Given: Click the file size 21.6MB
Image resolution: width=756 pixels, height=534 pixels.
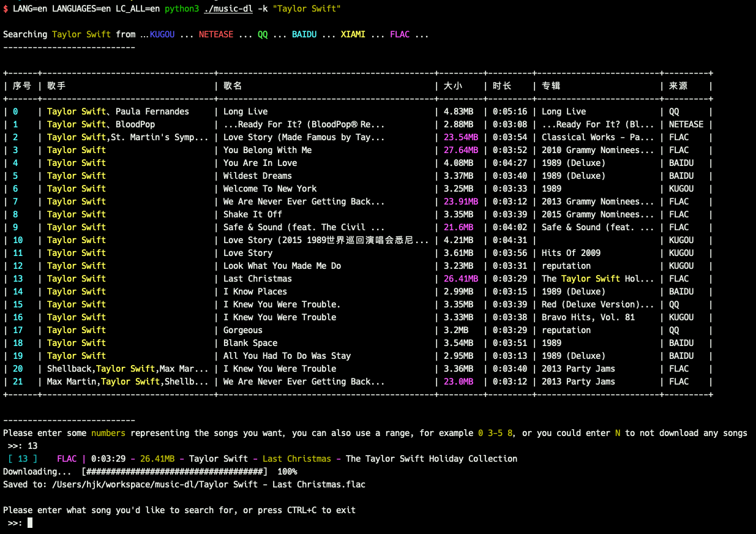Looking at the screenshot, I should 458,227.
